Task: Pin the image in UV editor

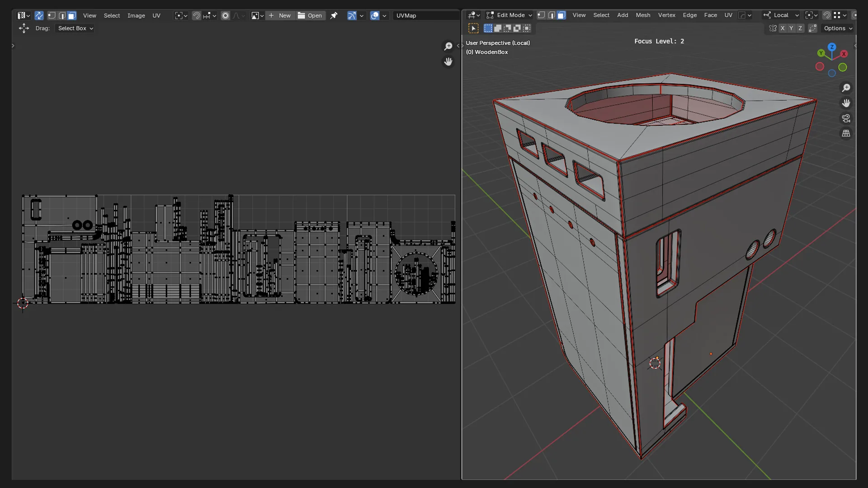Action: click(x=334, y=15)
